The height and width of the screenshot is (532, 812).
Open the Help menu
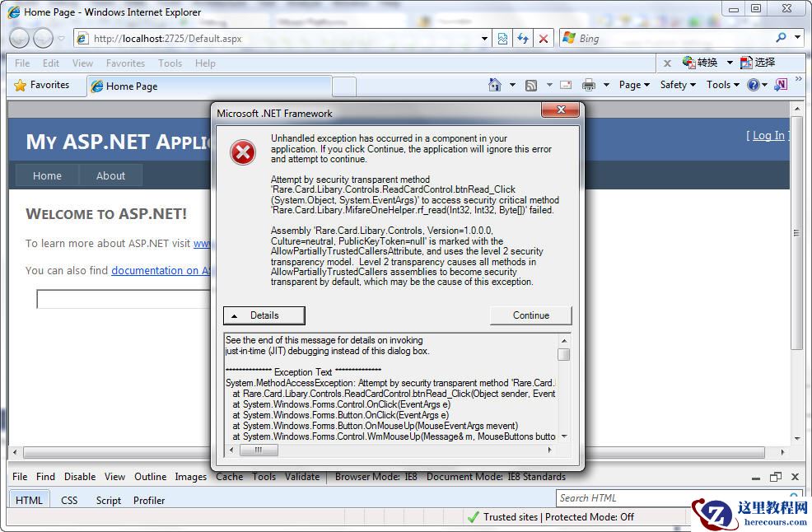(205, 63)
